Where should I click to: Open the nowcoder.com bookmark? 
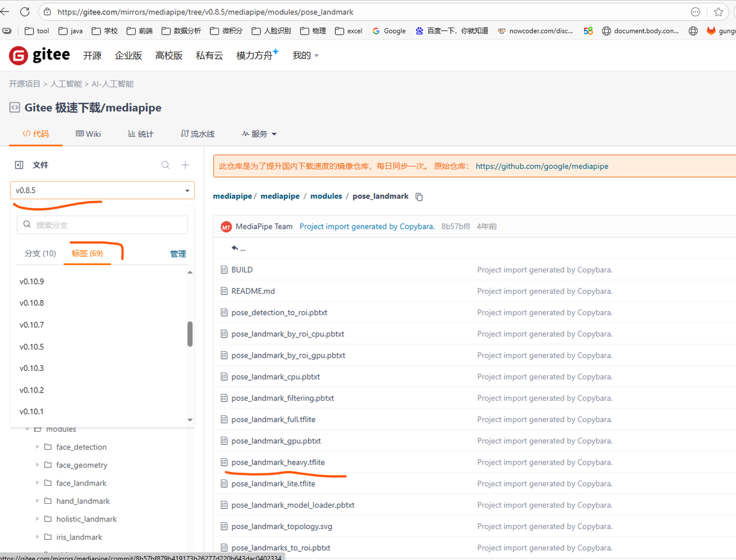[x=535, y=31]
